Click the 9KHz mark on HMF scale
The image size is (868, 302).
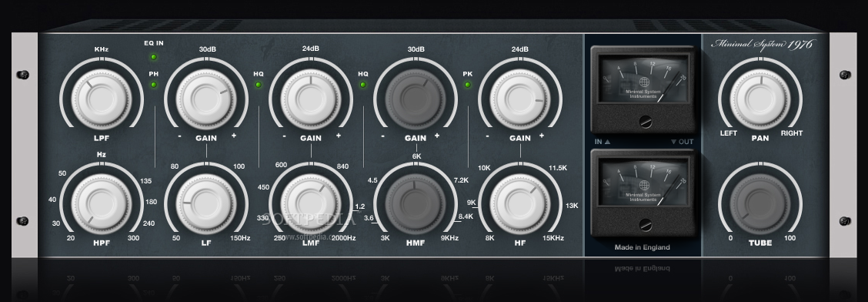tap(449, 238)
